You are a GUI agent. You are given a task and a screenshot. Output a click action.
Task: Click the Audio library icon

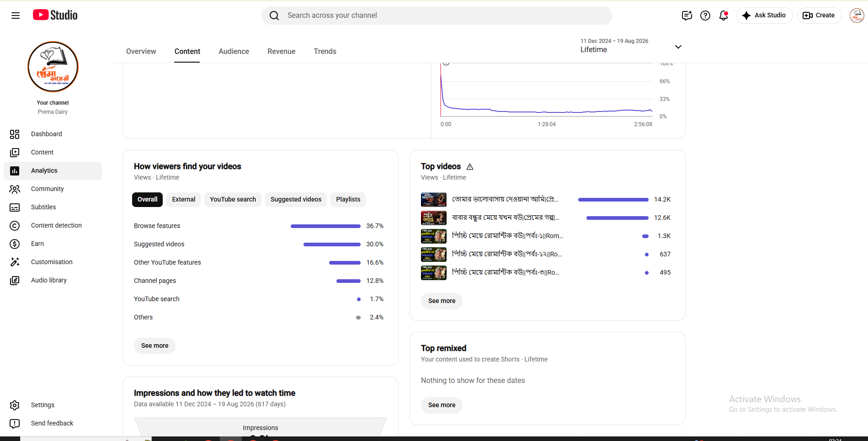pyautogui.click(x=15, y=280)
